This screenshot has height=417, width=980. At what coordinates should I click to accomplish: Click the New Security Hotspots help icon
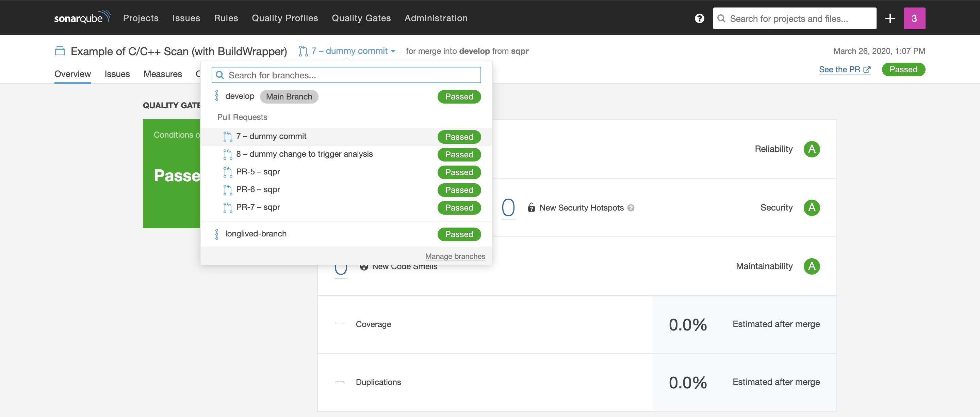[631, 208]
